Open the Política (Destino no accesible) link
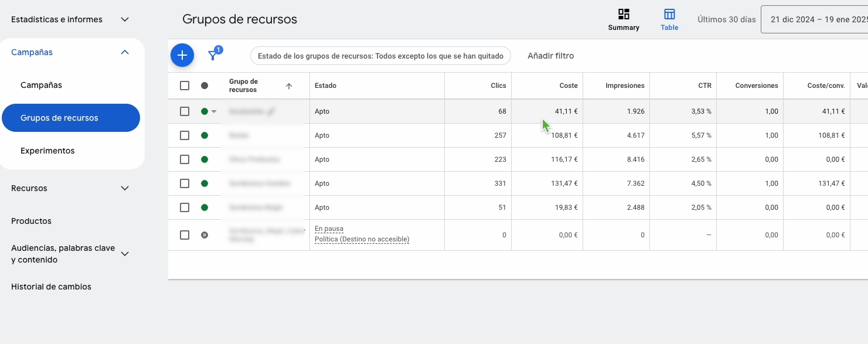 tap(362, 239)
